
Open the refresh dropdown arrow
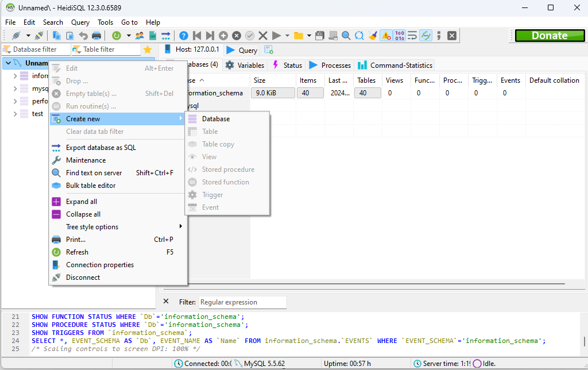[129, 36]
